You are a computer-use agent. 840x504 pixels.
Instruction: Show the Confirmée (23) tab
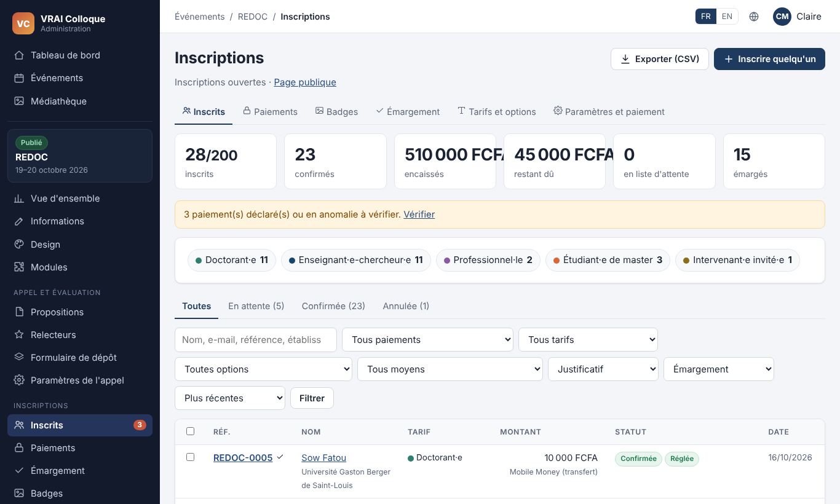click(333, 306)
